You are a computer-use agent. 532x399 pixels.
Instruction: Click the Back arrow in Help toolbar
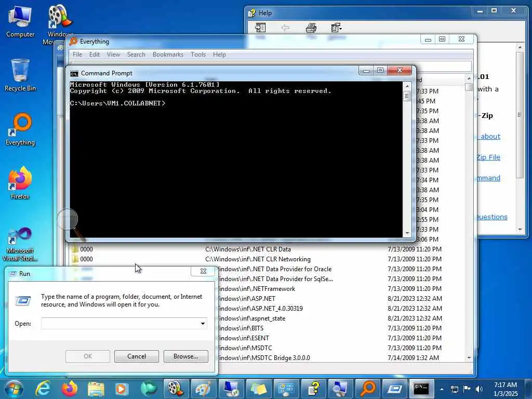pyautogui.click(x=285, y=28)
